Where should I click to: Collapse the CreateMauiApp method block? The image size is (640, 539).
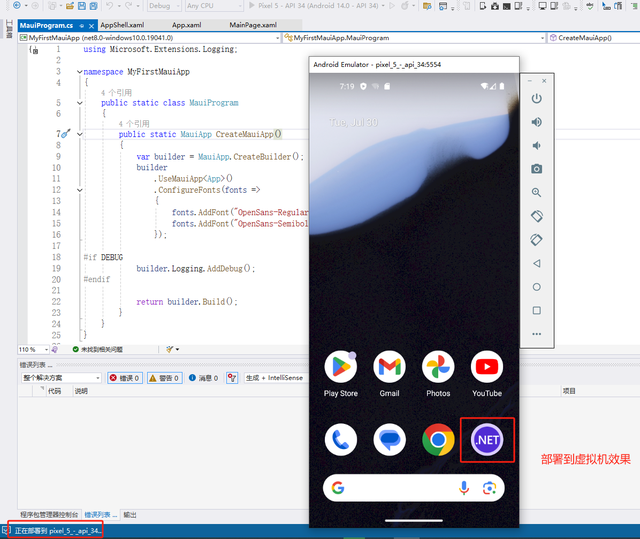coord(80,134)
